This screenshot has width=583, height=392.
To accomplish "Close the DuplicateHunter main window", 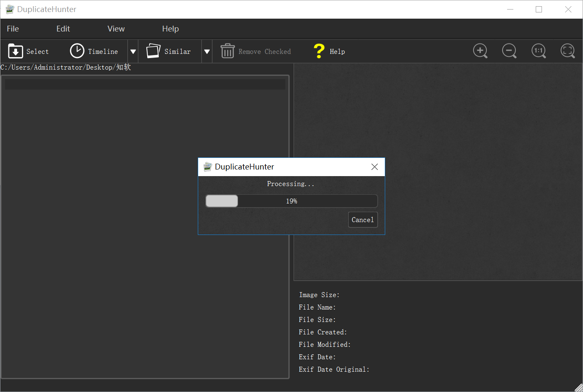I will [568, 9].
